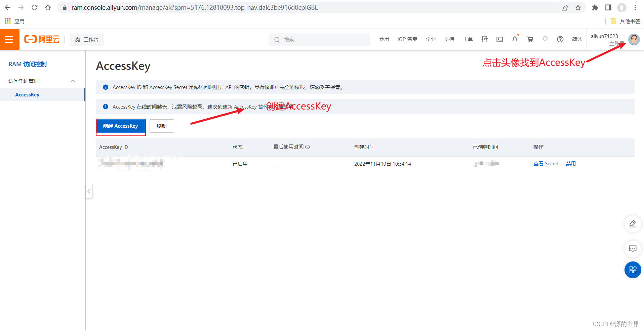
Task: Open the 企业 menu
Action: [431, 39]
